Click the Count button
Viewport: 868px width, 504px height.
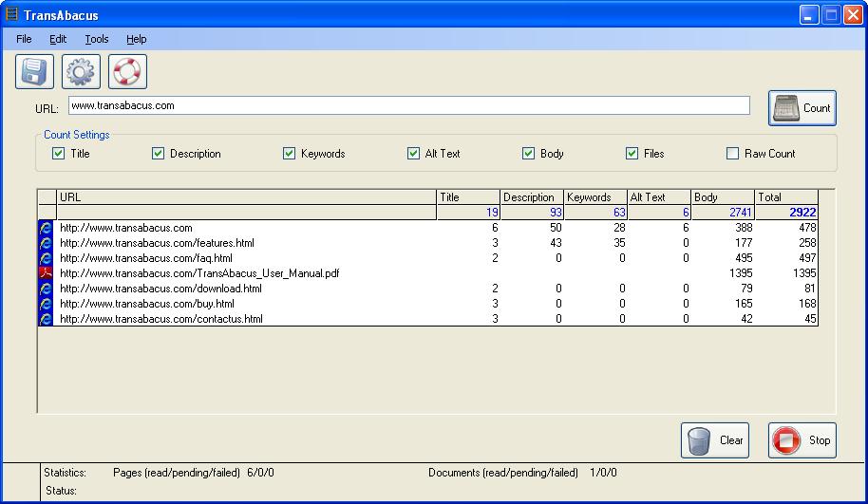pyautogui.click(x=802, y=108)
